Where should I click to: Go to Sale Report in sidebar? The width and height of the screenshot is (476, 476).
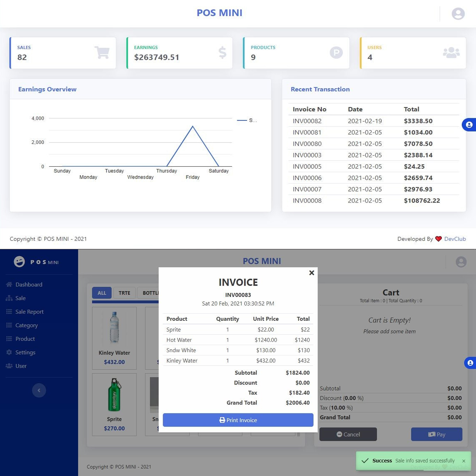point(29,312)
